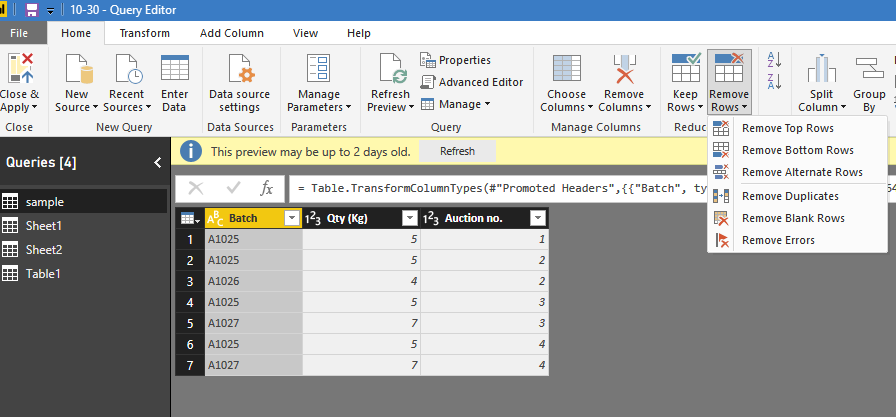This screenshot has height=417, width=896.
Task: Switch to the View tab
Action: [305, 33]
